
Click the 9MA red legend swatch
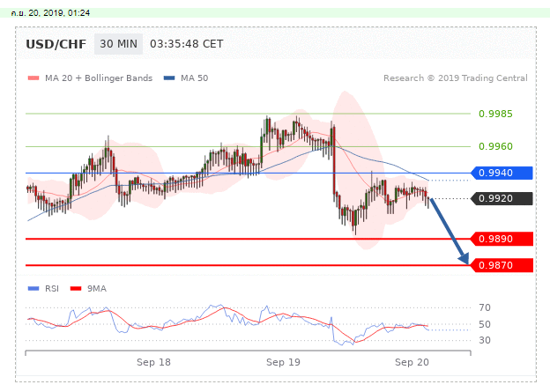pos(76,289)
